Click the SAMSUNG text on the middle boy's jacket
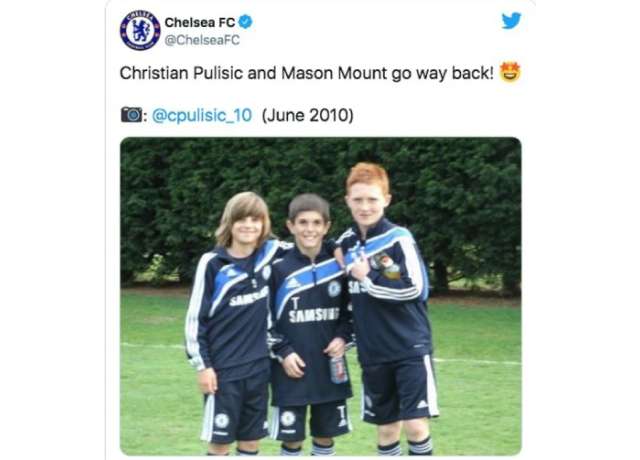The image size is (640, 460). click(314, 314)
